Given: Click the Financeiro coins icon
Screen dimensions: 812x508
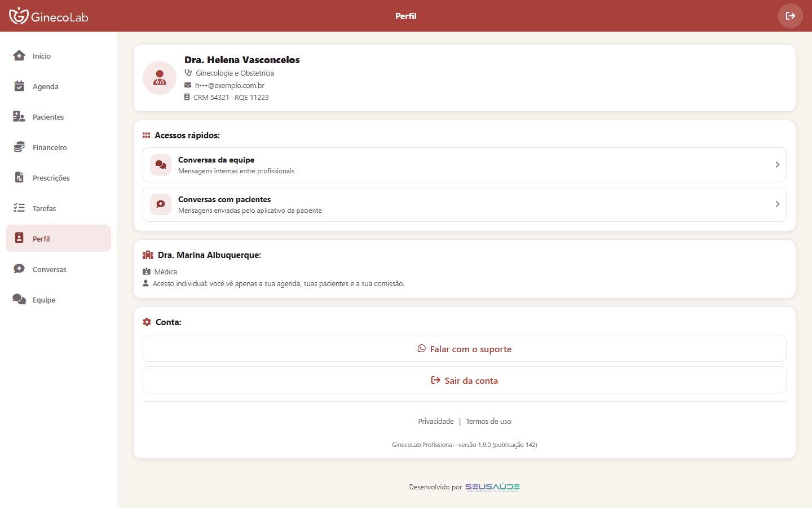Looking at the screenshot, I should (x=19, y=147).
